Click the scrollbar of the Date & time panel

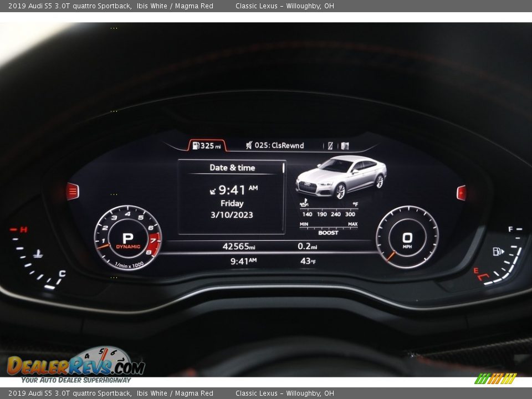point(283,168)
